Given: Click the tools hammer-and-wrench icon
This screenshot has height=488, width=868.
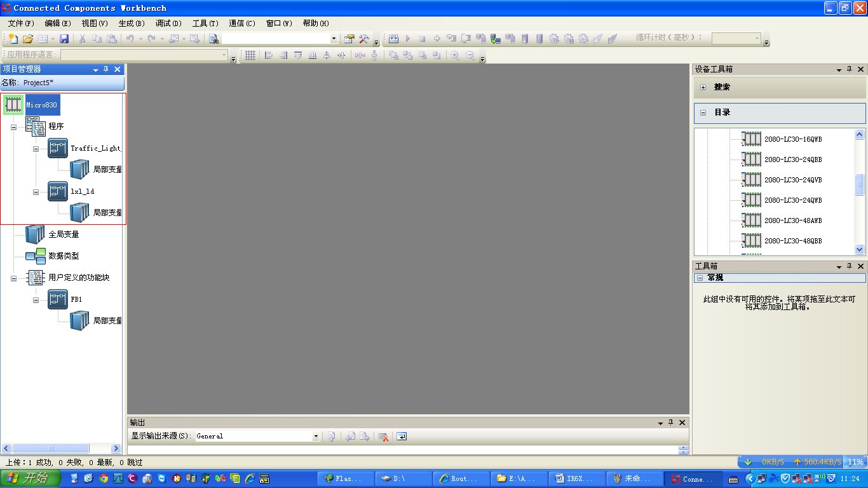Looking at the screenshot, I should (363, 39).
